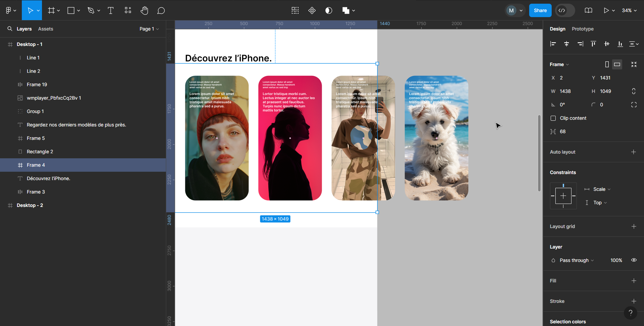The height and width of the screenshot is (326, 644).
Task: Add a Fill with plus button
Action: [634, 281]
